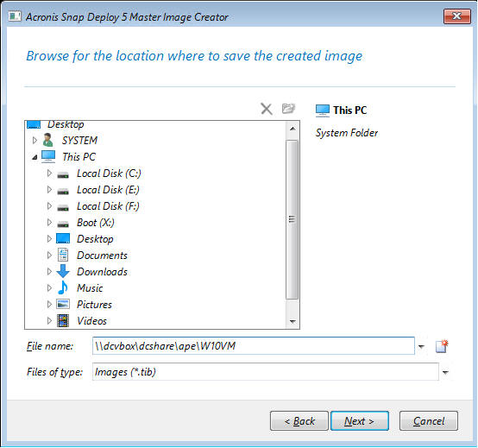Click the Desktop icon under This PC

(x=63, y=238)
